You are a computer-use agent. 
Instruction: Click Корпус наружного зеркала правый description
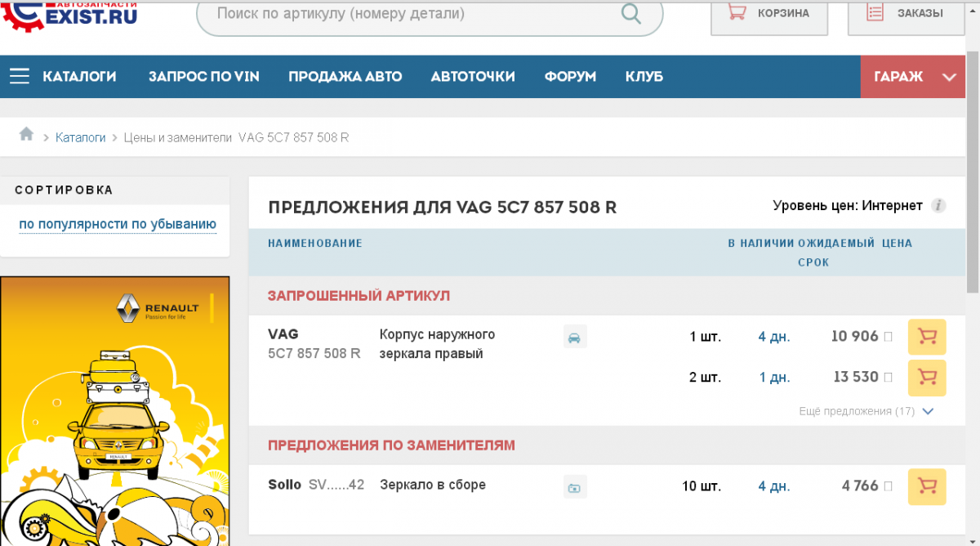click(438, 344)
